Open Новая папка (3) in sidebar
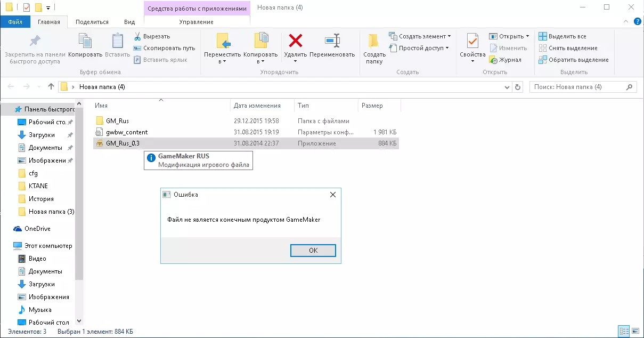 tap(46, 212)
